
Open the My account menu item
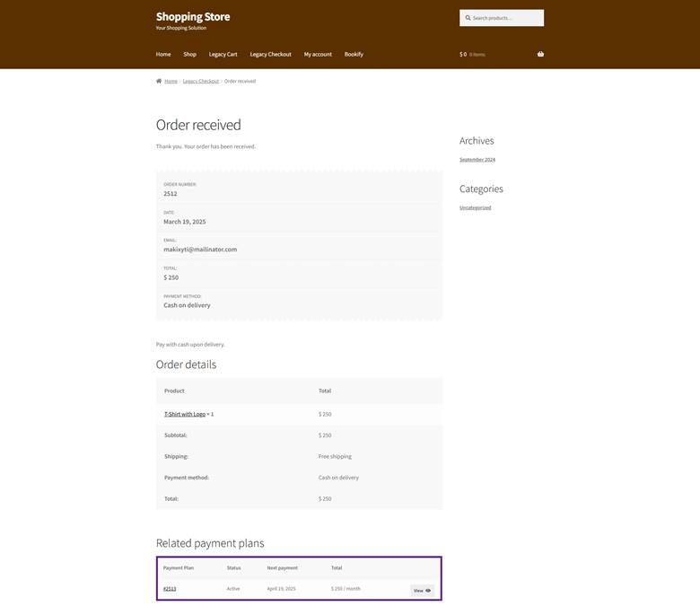(318, 54)
